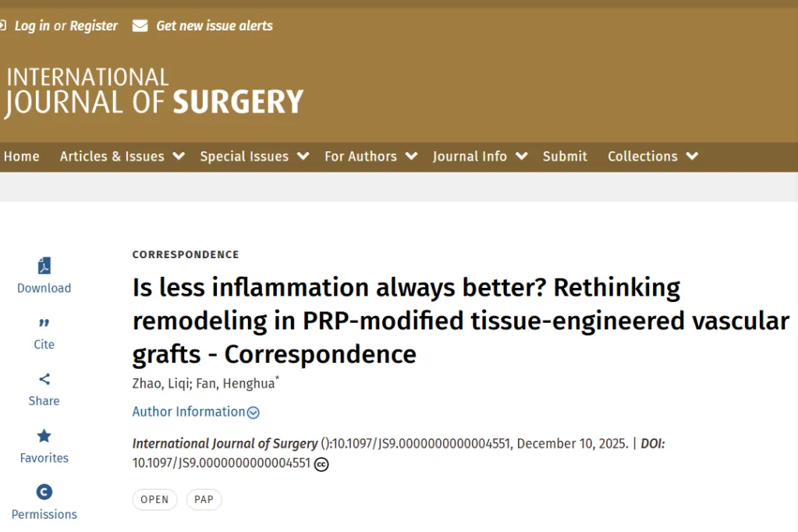
Task: Expand the Journal Info menu
Action: click(480, 156)
